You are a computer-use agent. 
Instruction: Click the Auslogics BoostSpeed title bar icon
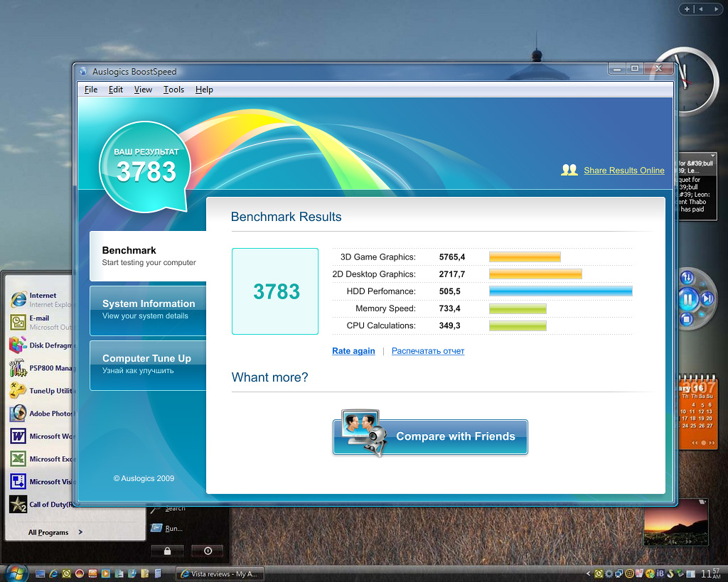click(x=83, y=72)
